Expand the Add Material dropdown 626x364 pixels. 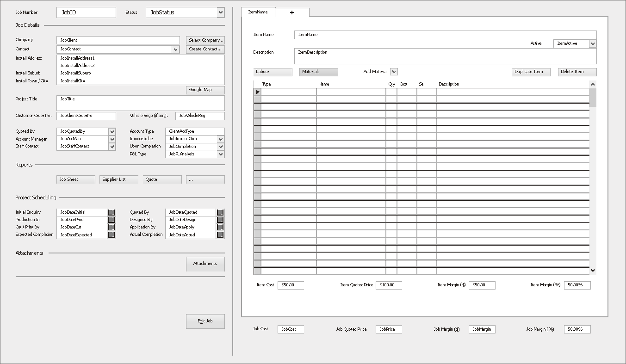[x=394, y=72]
